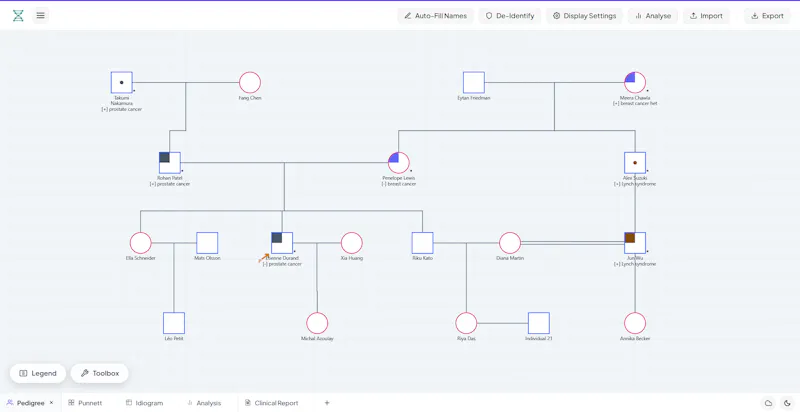Click the 'Riku Kato' name label
This screenshot has width=800, height=412.
[x=422, y=258]
